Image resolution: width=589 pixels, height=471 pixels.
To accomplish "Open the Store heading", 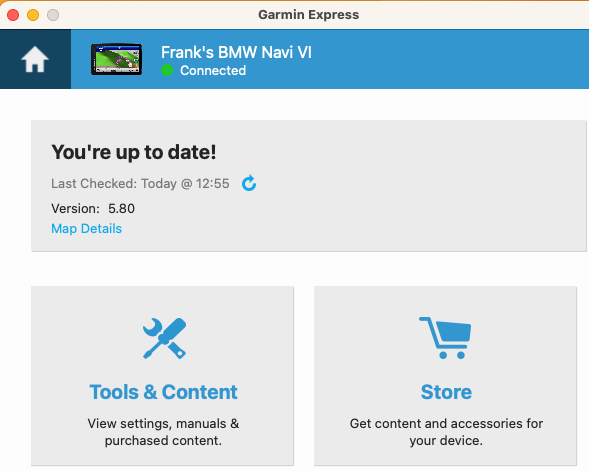I will point(446,392).
